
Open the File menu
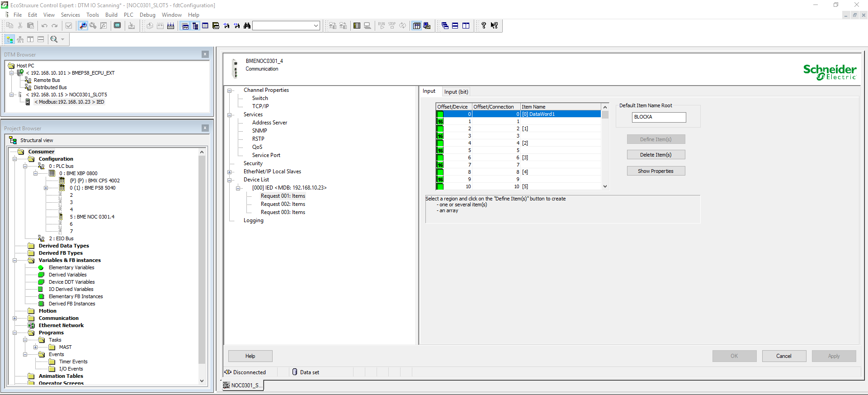18,15
